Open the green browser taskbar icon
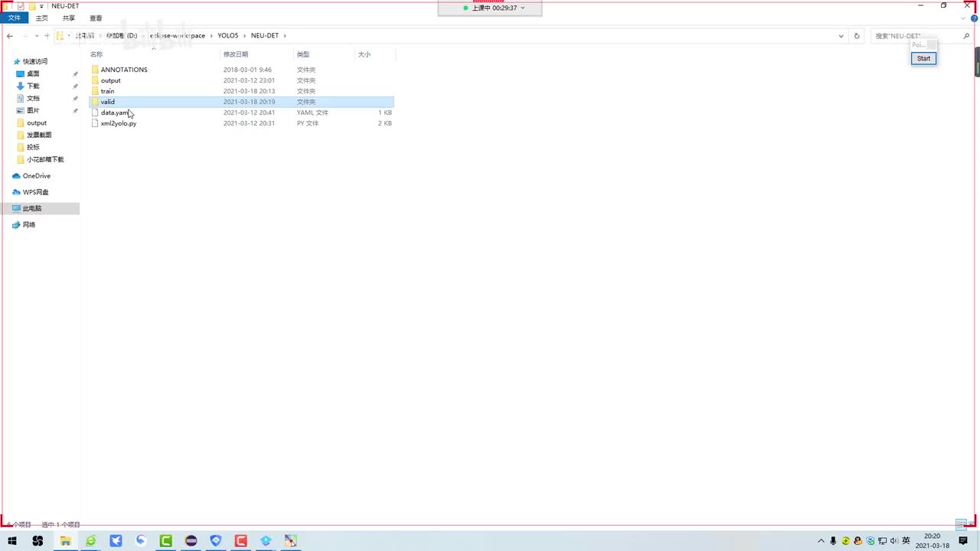Image resolution: width=980 pixels, height=551 pixels. tap(90, 541)
